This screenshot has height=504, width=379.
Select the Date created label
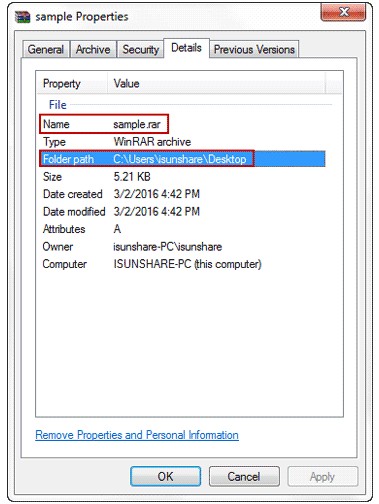coord(73,194)
